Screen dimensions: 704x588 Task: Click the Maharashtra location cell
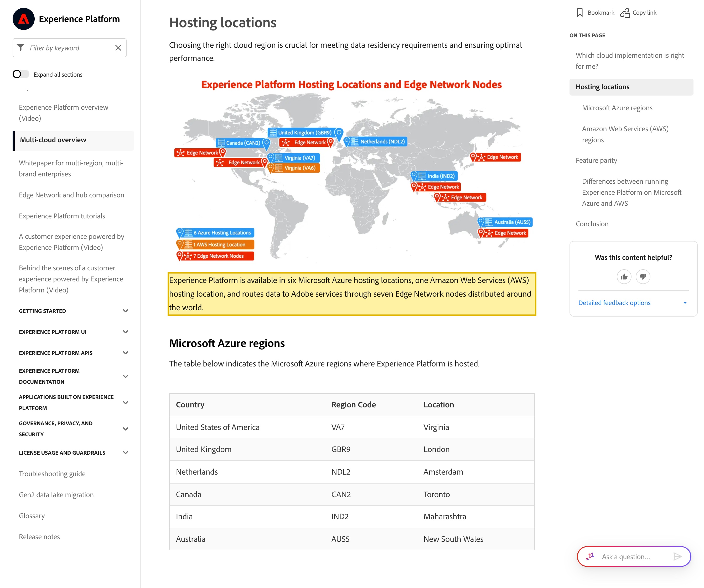coord(444,516)
